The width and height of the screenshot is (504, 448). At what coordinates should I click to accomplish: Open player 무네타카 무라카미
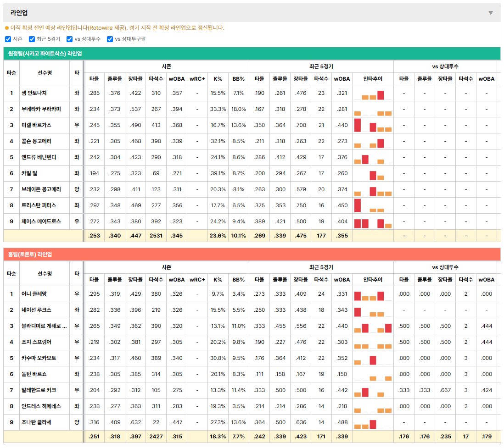coord(41,109)
